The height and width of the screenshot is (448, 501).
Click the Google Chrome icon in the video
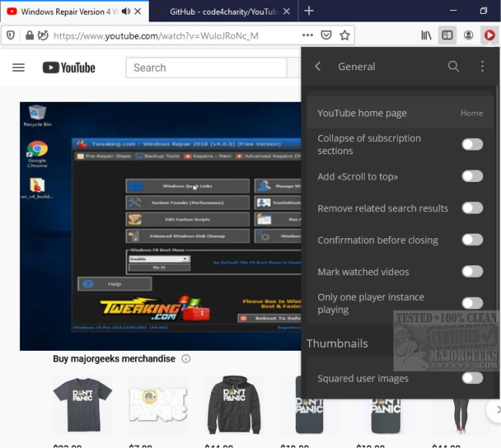[x=38, y=154]
